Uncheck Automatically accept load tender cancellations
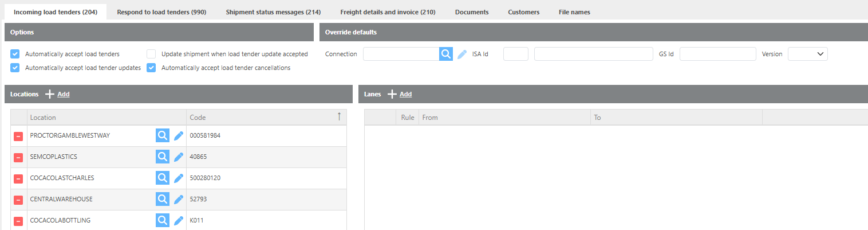 [151, 68]
